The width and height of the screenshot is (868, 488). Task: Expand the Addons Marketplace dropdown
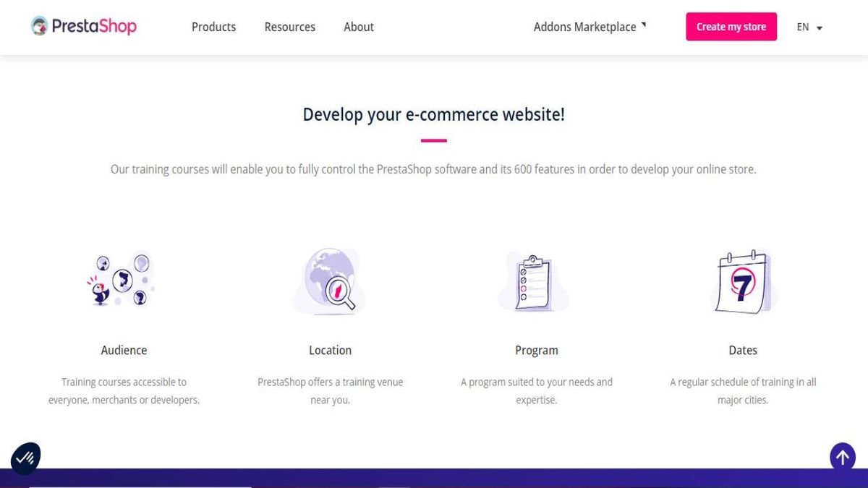pos(584,26)
